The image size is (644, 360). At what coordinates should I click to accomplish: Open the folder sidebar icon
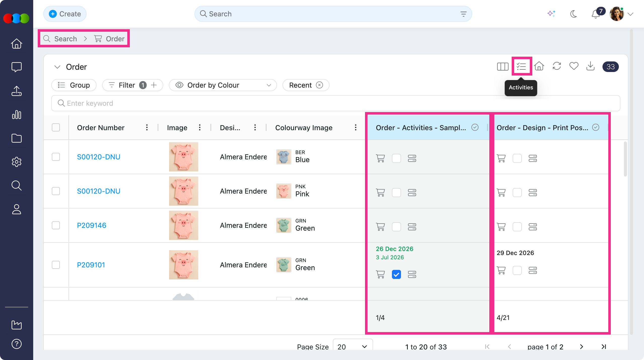(17, 138)
